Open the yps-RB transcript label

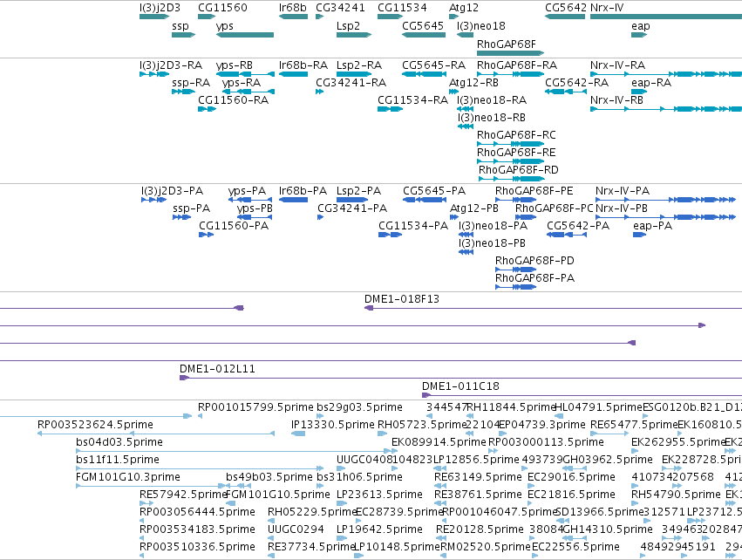235,65
